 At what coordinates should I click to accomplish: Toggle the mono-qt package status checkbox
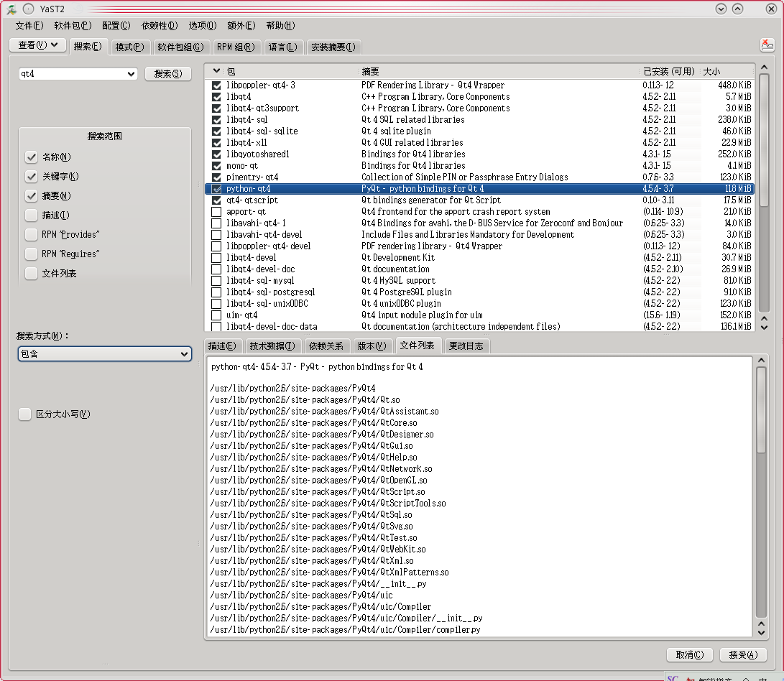216,166
